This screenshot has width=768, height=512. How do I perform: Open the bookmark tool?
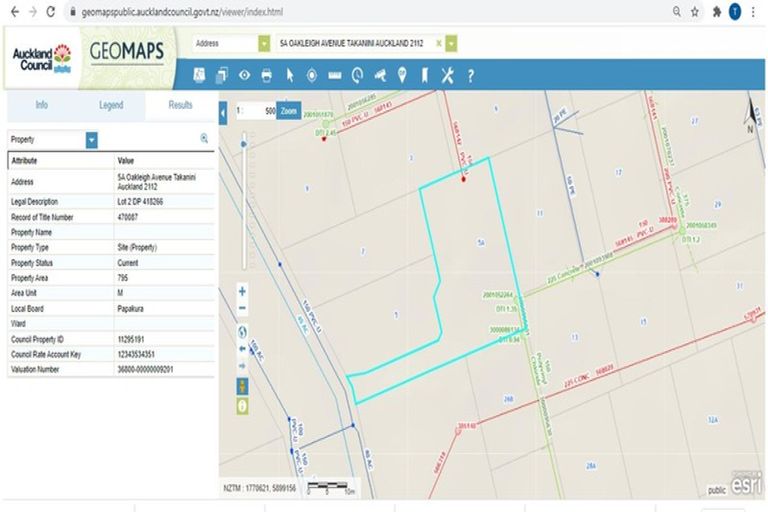click(424, 75)
